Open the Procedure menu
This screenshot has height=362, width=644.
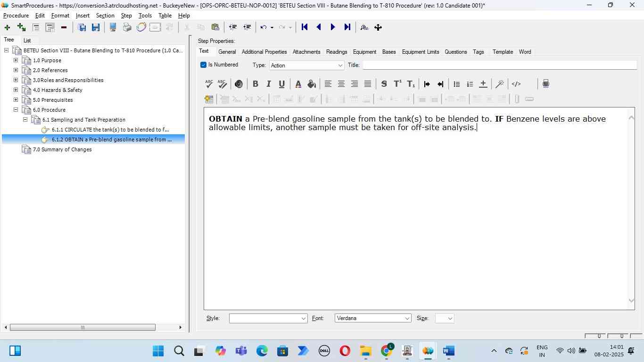(x=16, y=16)
